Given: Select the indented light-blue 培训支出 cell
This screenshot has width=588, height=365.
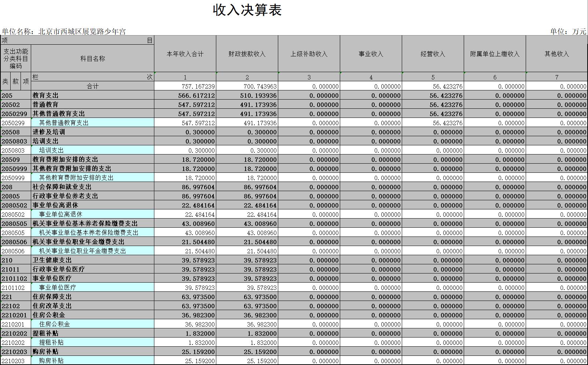Looking at the screenshot, I should tap(93, 150).
